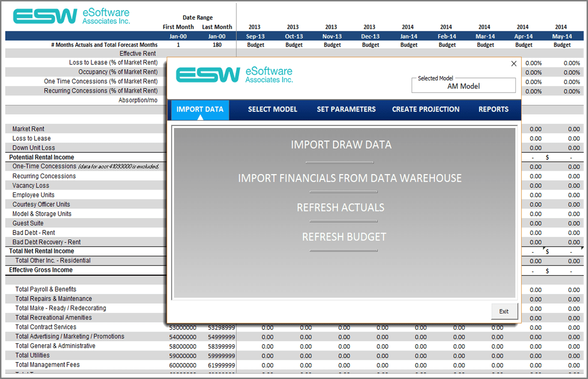The height and width of the screenshot is (379, 588).
Task: Select the Total Management Fees label
Action: tap(47, 365)
